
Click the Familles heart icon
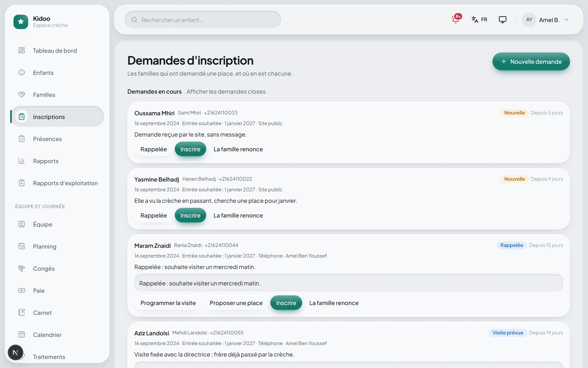point(22,95)
